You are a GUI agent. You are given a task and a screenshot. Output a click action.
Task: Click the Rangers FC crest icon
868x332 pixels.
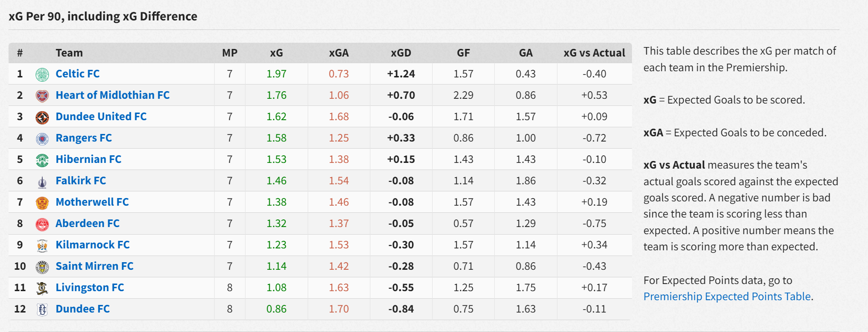click(42, 138)
